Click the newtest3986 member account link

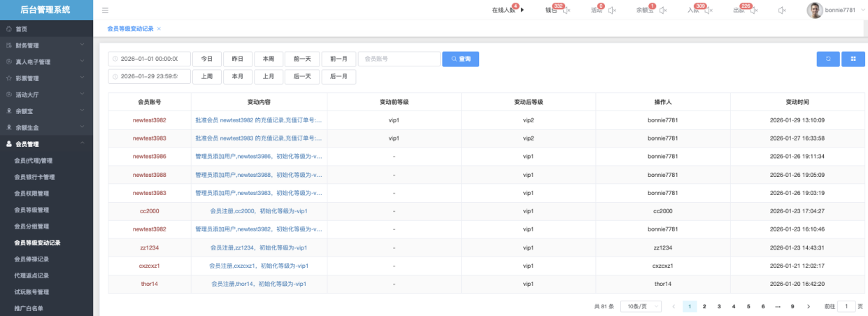150,157
